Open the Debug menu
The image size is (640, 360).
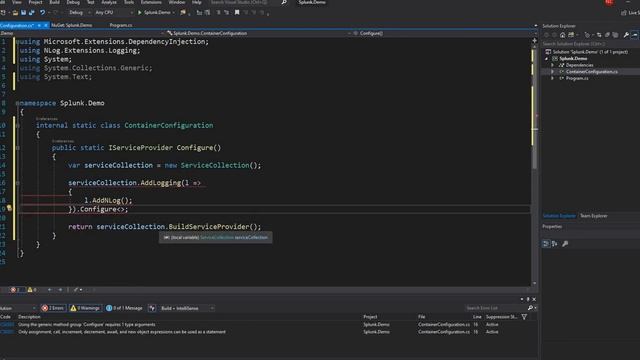click(73, 2)
